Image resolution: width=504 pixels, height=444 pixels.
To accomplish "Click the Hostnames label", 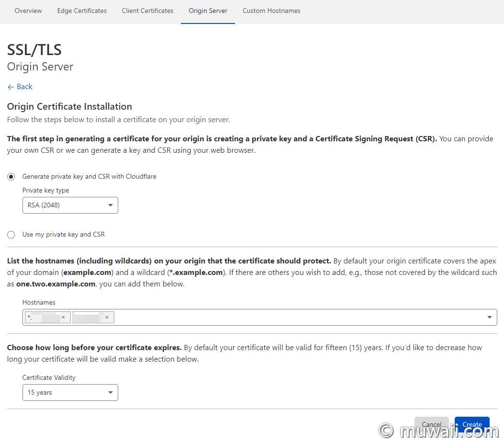I will [39, 302].
